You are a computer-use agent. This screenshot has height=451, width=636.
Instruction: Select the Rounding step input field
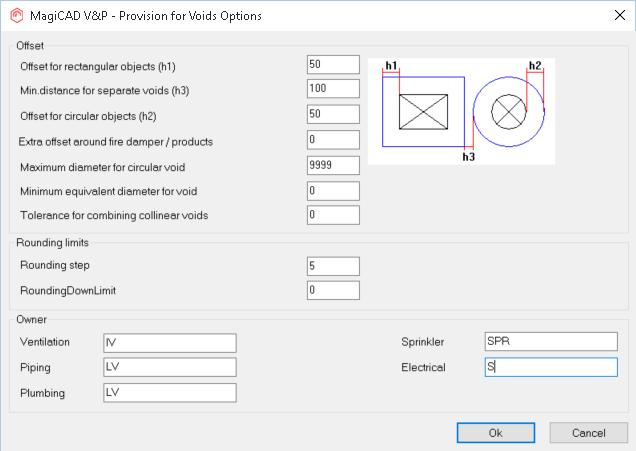(333, 266)
